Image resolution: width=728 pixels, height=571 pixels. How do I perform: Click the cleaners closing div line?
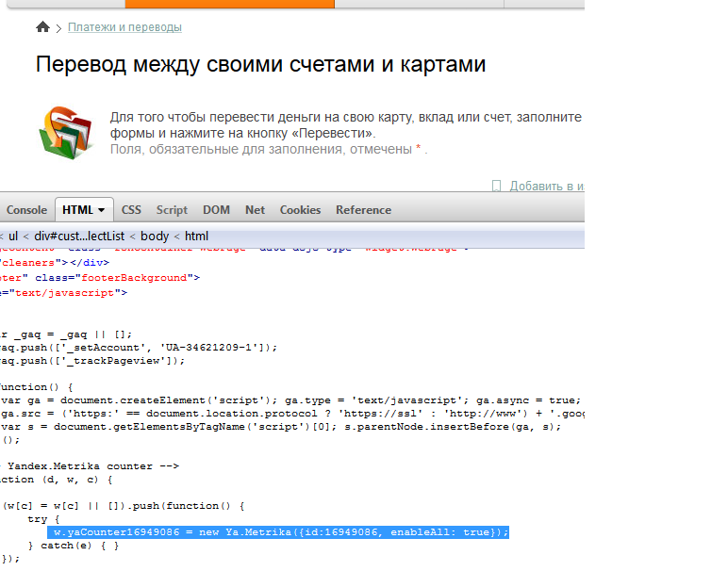click(55, 263)
